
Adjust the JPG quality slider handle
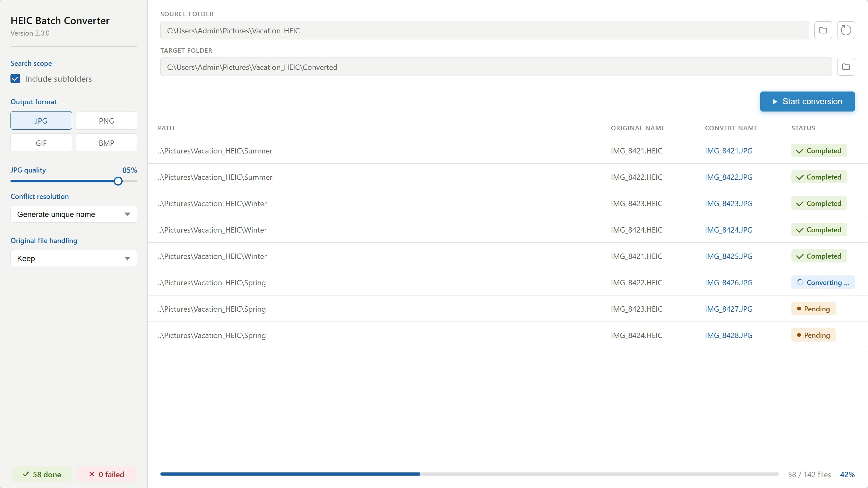point(118,181)
